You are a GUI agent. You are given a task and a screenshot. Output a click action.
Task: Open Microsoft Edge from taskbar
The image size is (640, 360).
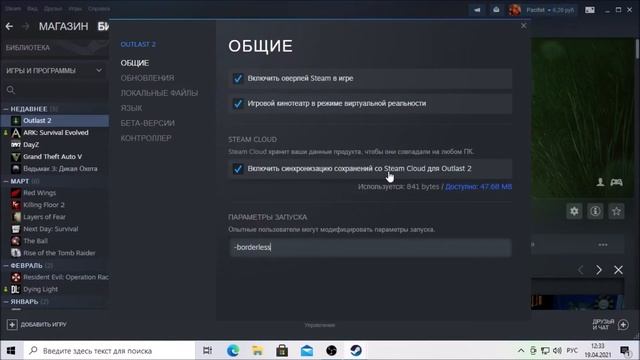[233, 351]
